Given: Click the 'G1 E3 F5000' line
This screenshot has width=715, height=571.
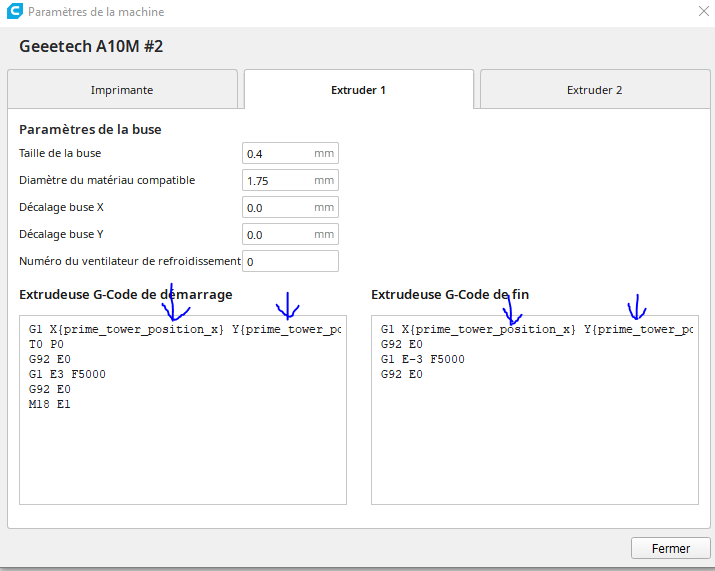Looking at the screenshot, I should [67, 374].
